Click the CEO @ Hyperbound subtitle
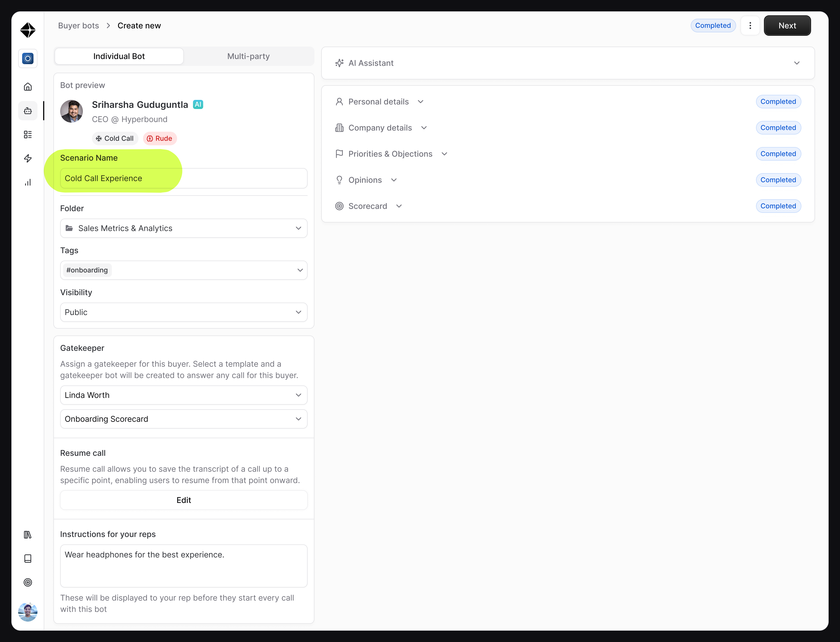The image size is (840, 642). [129, 119]
